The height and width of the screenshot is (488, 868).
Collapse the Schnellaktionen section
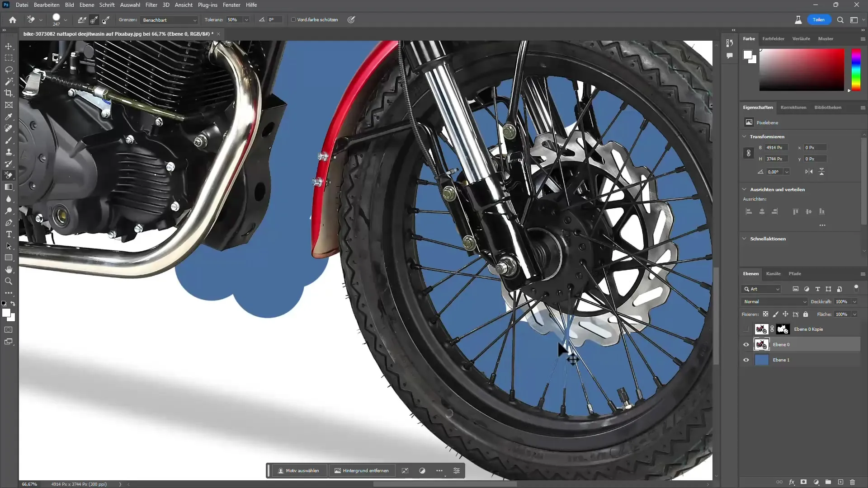pyautogui.click(x=745, y=239)
